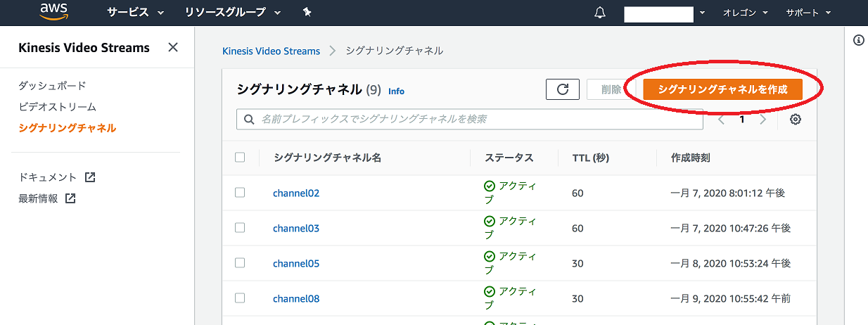Check the channel05 row checkbox
The image size is (868, 325).
click(240, 263)
